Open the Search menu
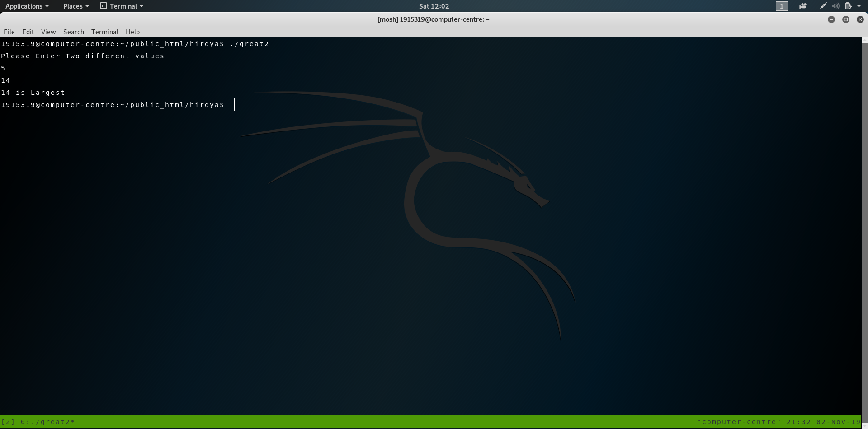Screen dimensions: 868x429 tap(74, 32)
